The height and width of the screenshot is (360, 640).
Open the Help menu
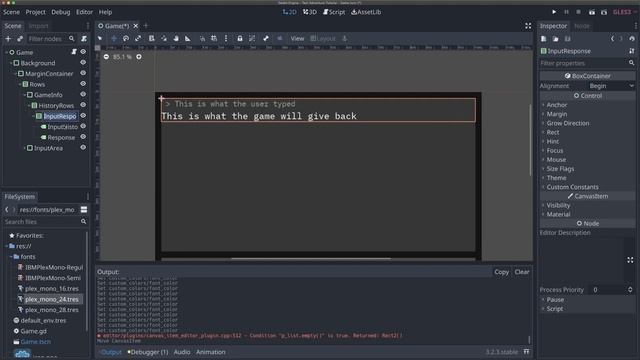[x=105, y=12]
